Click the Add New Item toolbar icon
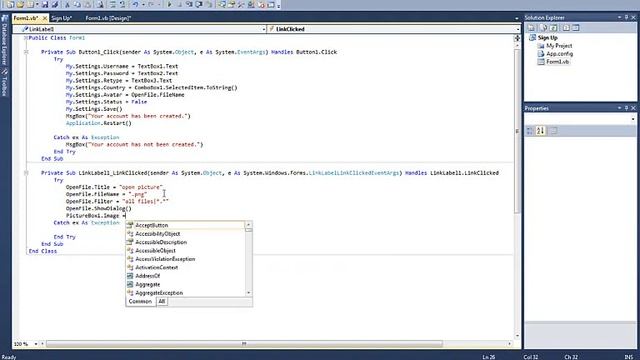 (x=30, y=5)
